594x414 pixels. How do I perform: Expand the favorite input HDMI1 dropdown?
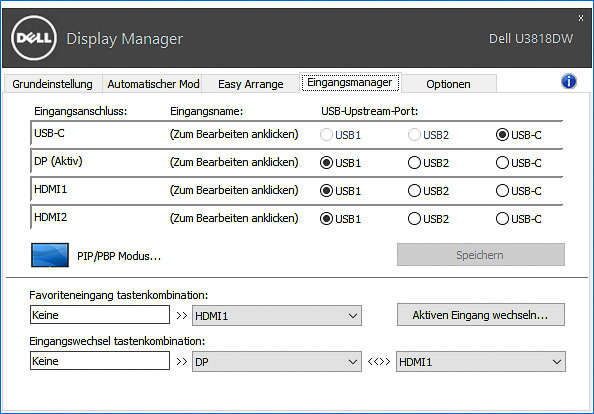tap(277, 316)
